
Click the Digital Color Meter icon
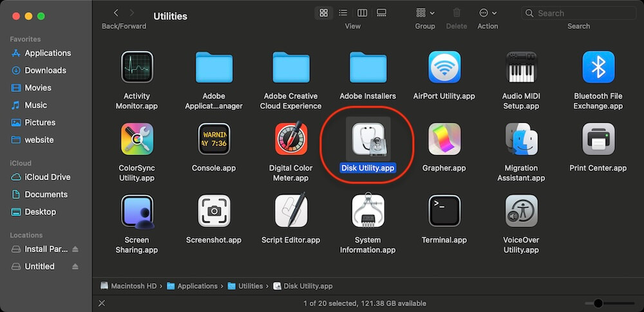coord(290,139)
